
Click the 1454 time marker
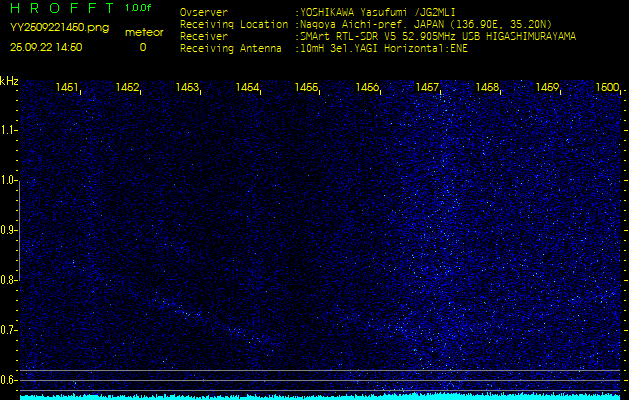247,87
